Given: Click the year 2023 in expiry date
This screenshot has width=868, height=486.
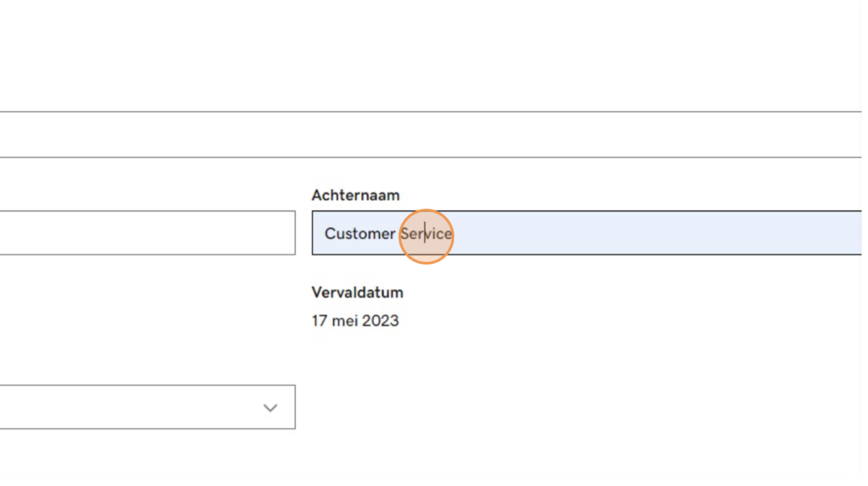Looking at the screenshot, I should tap(381, 321).
